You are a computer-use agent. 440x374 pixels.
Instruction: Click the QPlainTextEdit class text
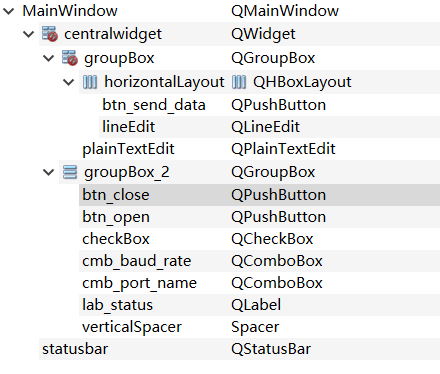pyautogui.click(x=283, y=149)
